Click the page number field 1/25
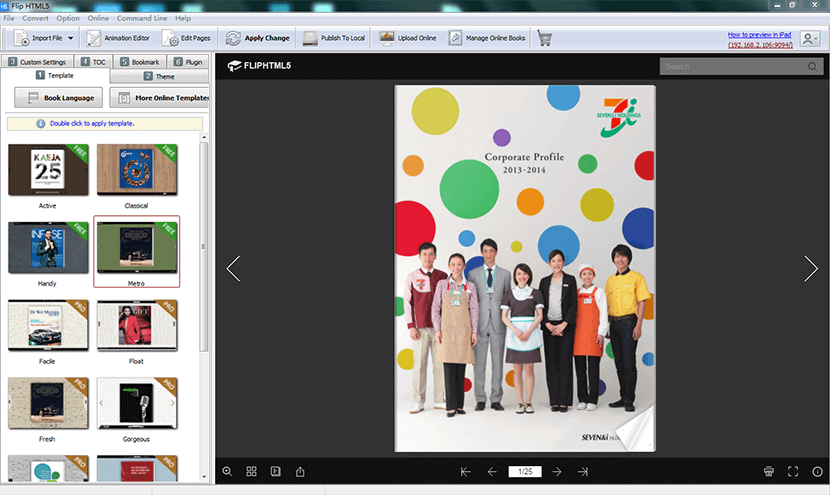This screenshot has height=495, width=830. 525,471
